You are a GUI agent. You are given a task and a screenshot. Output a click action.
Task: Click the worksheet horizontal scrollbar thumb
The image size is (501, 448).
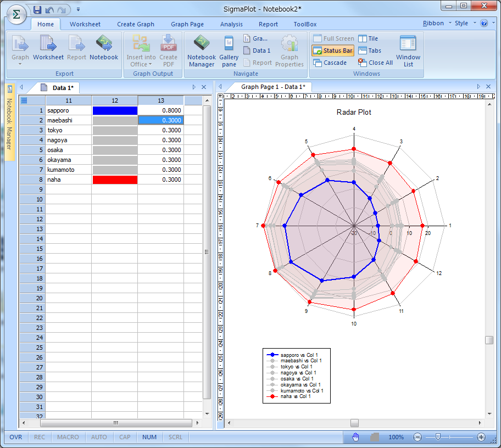tap(116, 423)
